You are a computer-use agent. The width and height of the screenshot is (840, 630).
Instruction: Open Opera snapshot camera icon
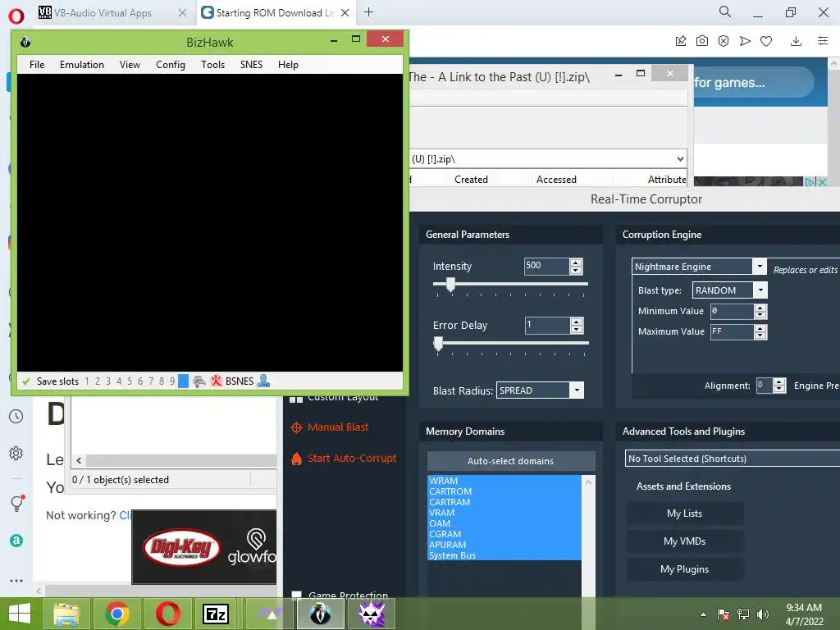[702, 41]
